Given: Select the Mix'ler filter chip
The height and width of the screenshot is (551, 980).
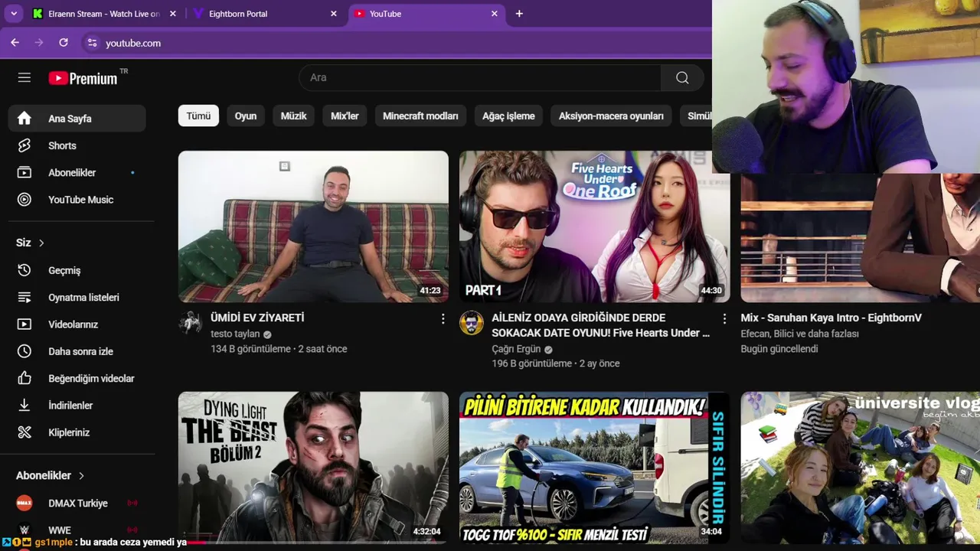Looking at the screenshot, I should 345,116.
